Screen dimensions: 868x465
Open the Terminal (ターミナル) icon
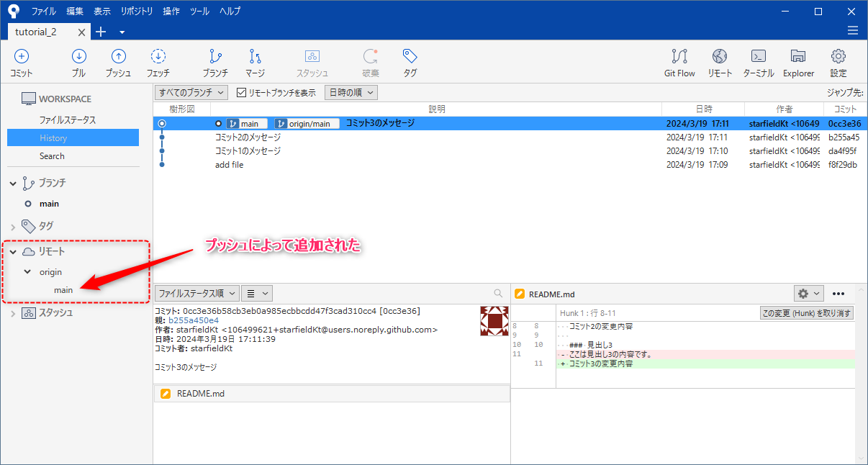(x=758, y=57)
